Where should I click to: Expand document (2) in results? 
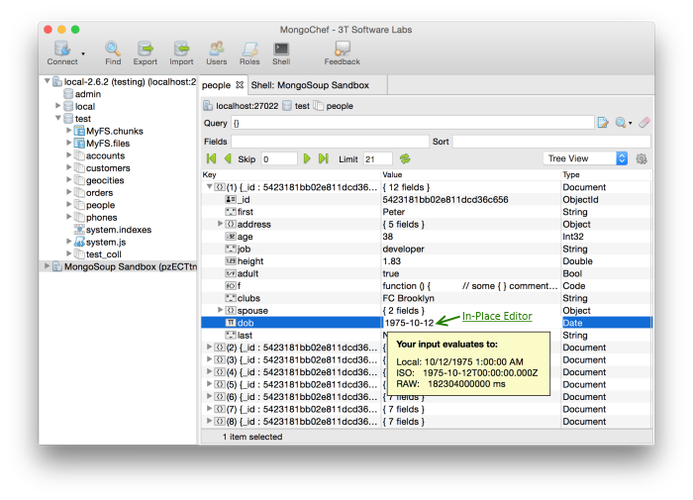pos(209,347)
